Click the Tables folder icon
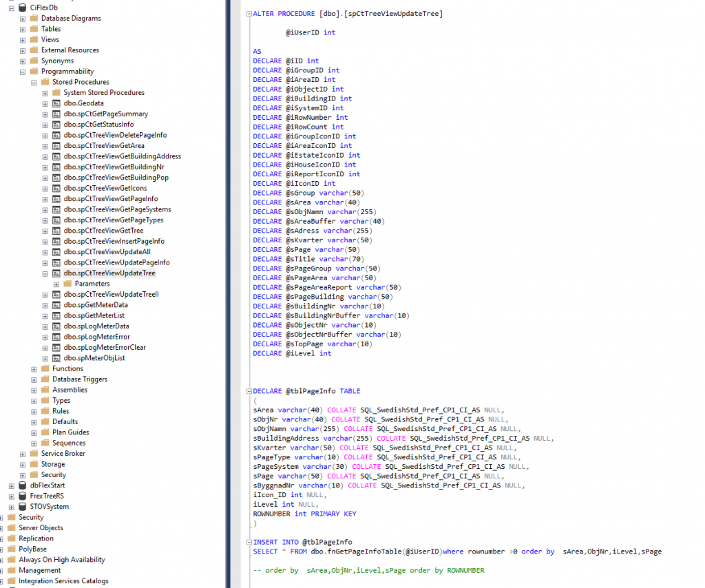 [34, 29]
